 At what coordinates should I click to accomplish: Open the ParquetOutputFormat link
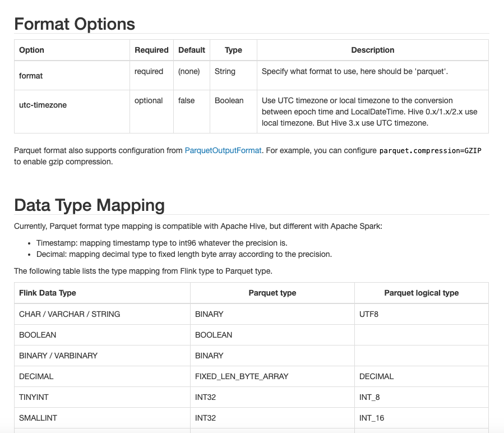pos(223,150)
